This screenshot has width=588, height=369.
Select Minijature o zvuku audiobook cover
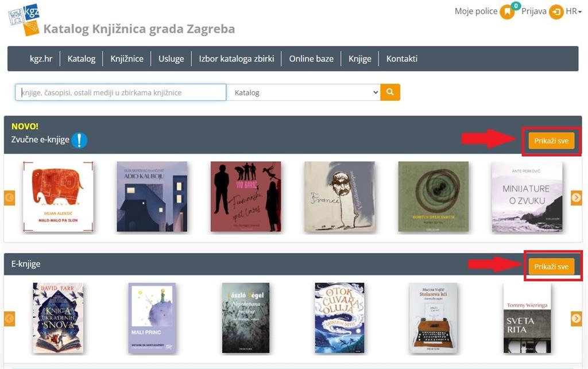point(527,196)
